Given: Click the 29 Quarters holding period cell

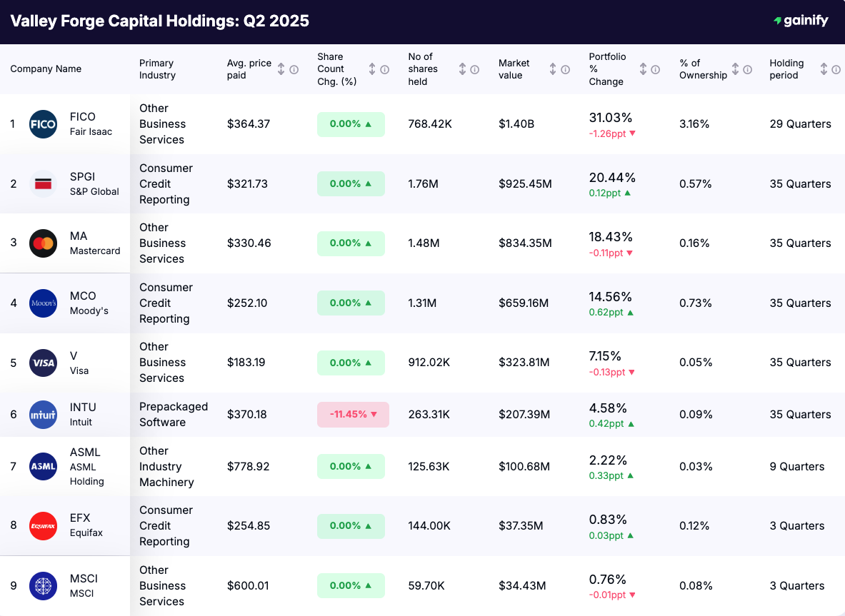Looking at the screenshot, I should [800, 124].
